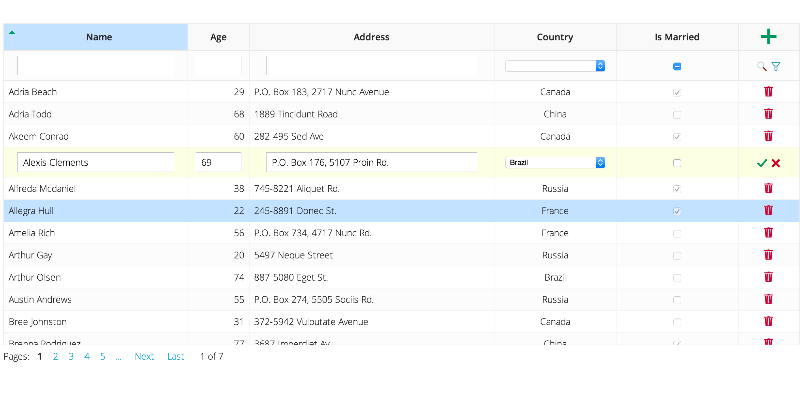Click the search magnifier icon in filter row
The image size is (800, 400).
[x=762, y=66]
